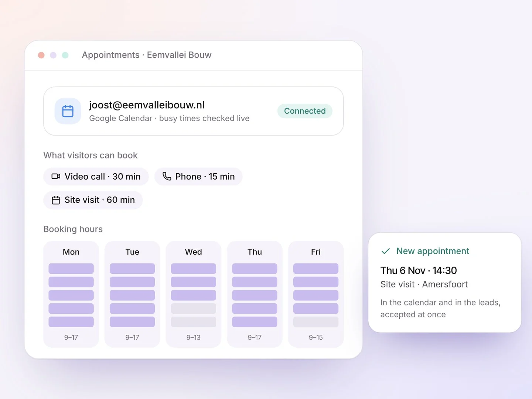
Task: Open the Thu booking hours column
Action: 255,294
